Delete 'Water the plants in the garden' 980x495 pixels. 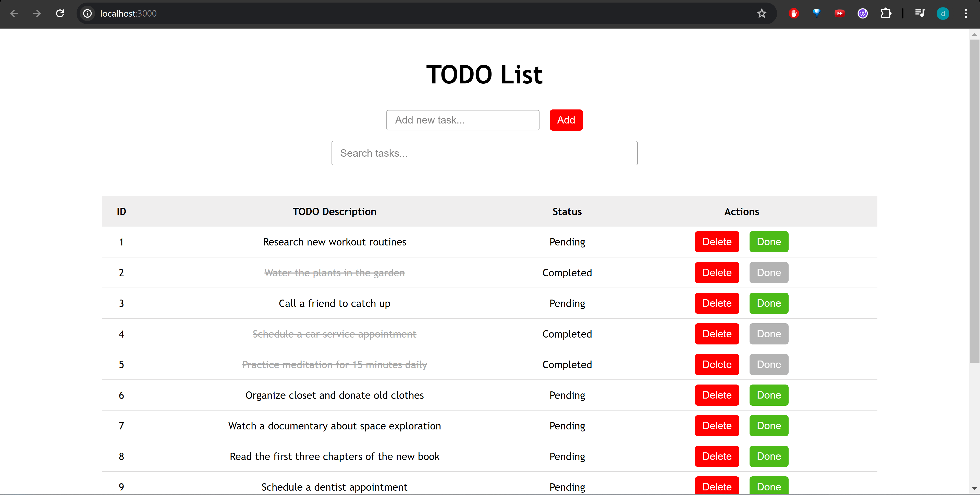717,273
